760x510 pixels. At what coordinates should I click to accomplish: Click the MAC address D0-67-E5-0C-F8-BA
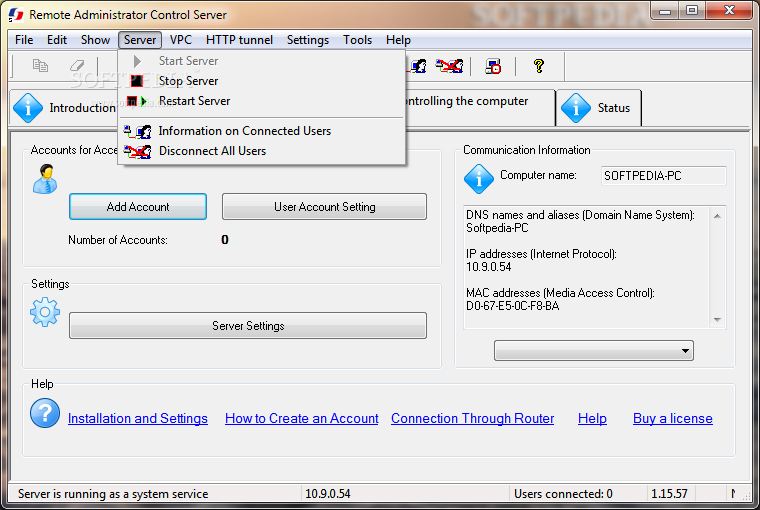point(513,306)
